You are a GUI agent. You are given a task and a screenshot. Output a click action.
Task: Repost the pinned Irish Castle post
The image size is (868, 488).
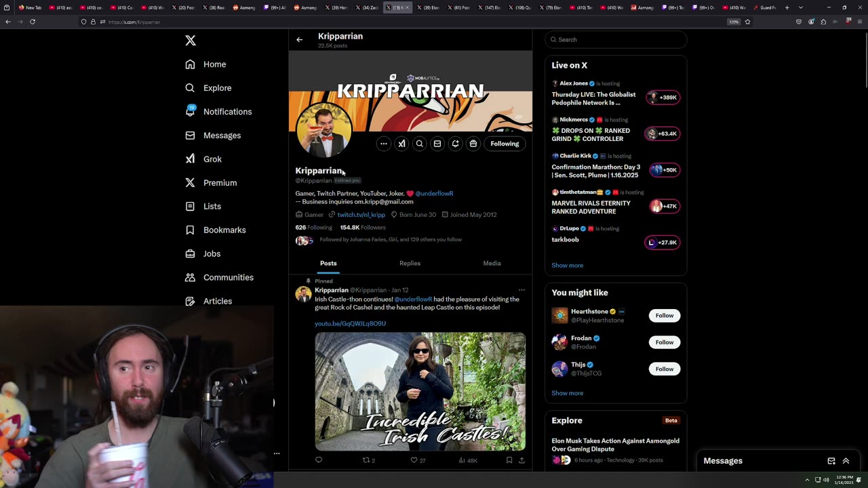coord(369,460)
